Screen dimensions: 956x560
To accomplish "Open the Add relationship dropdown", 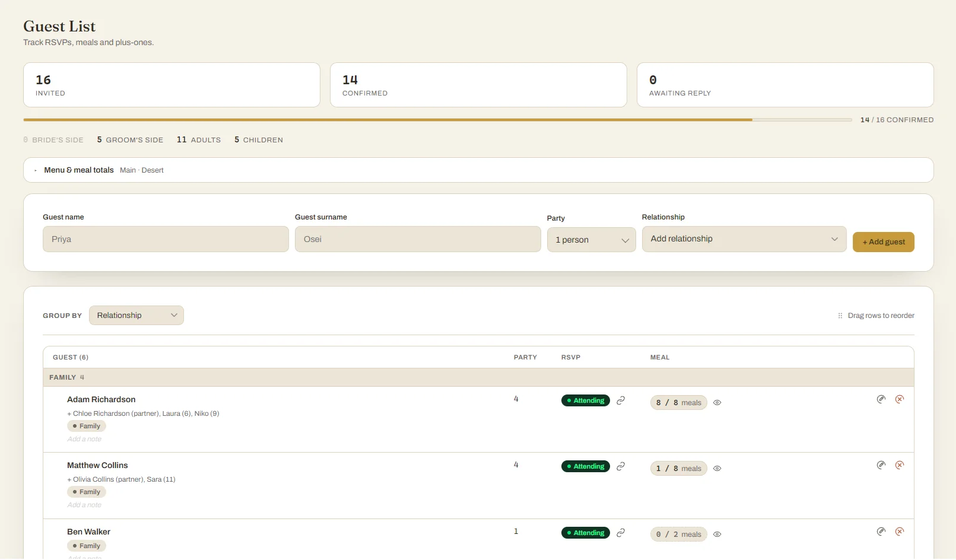I will 744,239.
